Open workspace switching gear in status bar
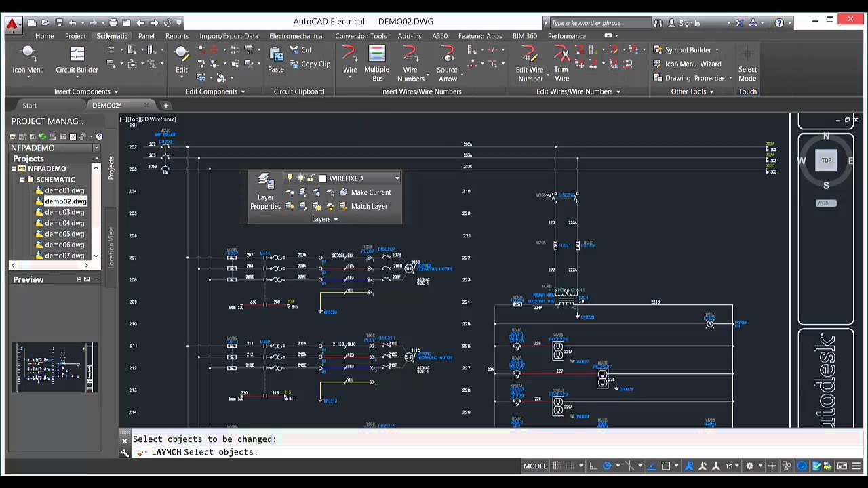This screenshot has width=868, height=488. 749,466
